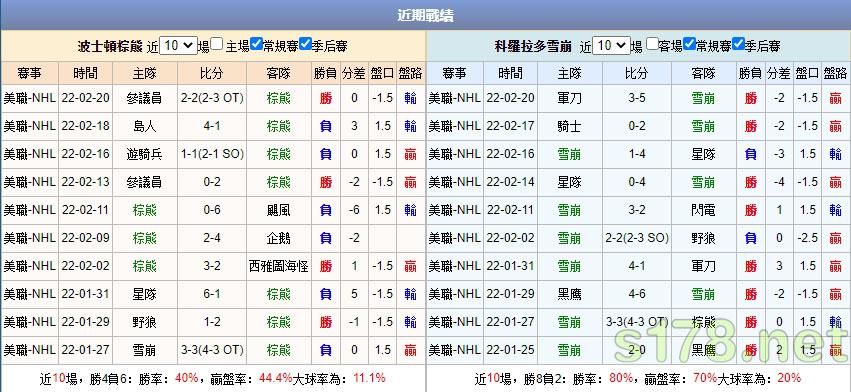Select 颶風 away team in Bruins table
The width and height of the screenshot is (851, 392).
(279, 210)
